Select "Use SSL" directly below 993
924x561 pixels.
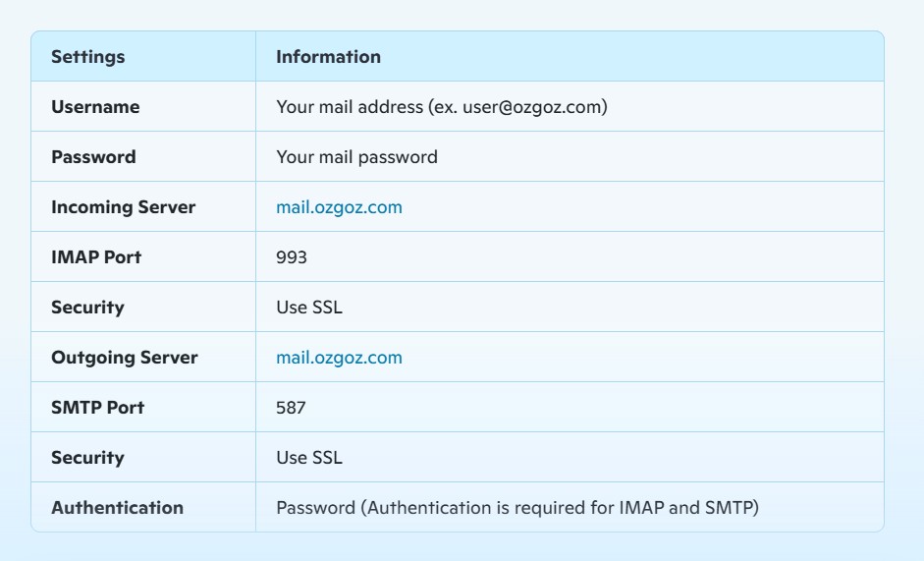click(x=309, y=308)
